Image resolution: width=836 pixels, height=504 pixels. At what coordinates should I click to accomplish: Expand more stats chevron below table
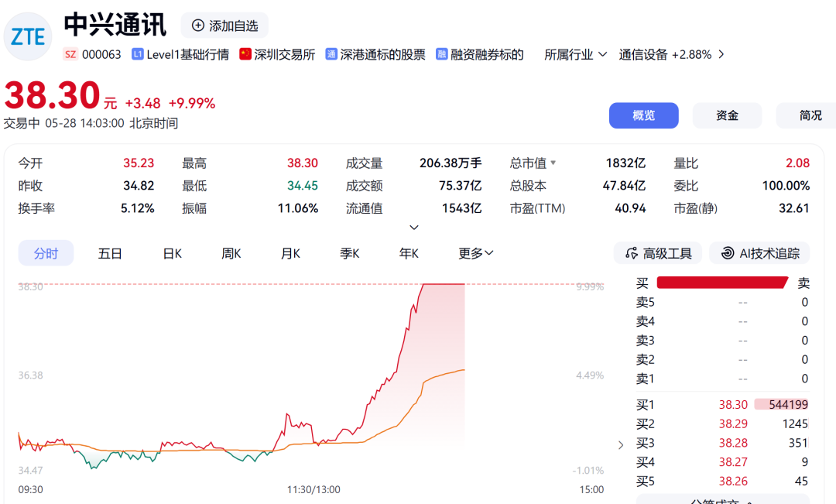click(x=413, y=227)
